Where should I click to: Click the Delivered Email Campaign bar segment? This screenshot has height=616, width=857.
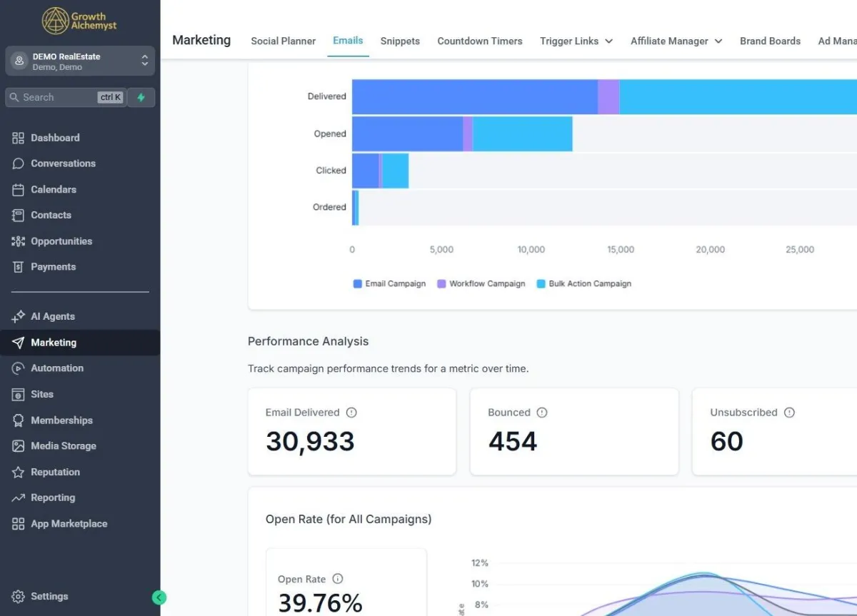pos(475,96)
